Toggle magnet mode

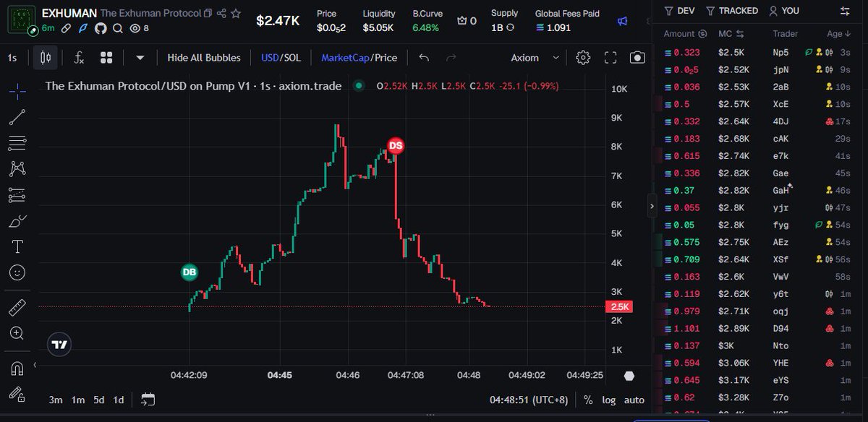[x=18, y=368]
